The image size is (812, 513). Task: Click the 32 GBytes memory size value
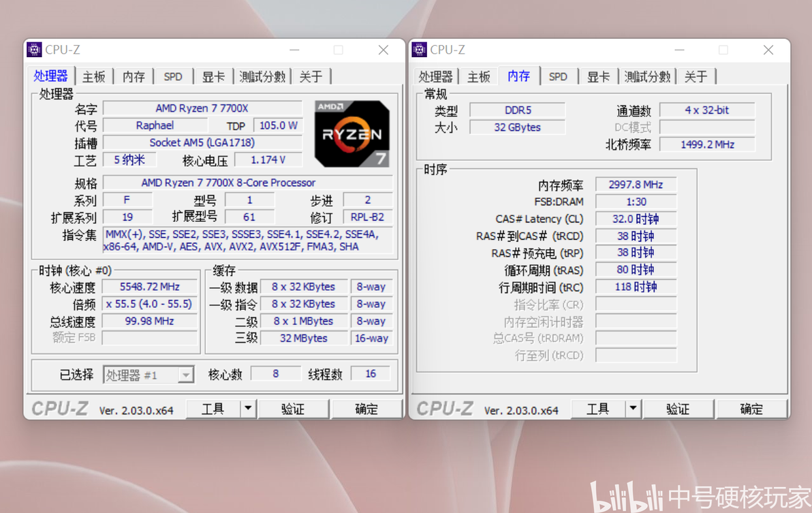[517, 127]
